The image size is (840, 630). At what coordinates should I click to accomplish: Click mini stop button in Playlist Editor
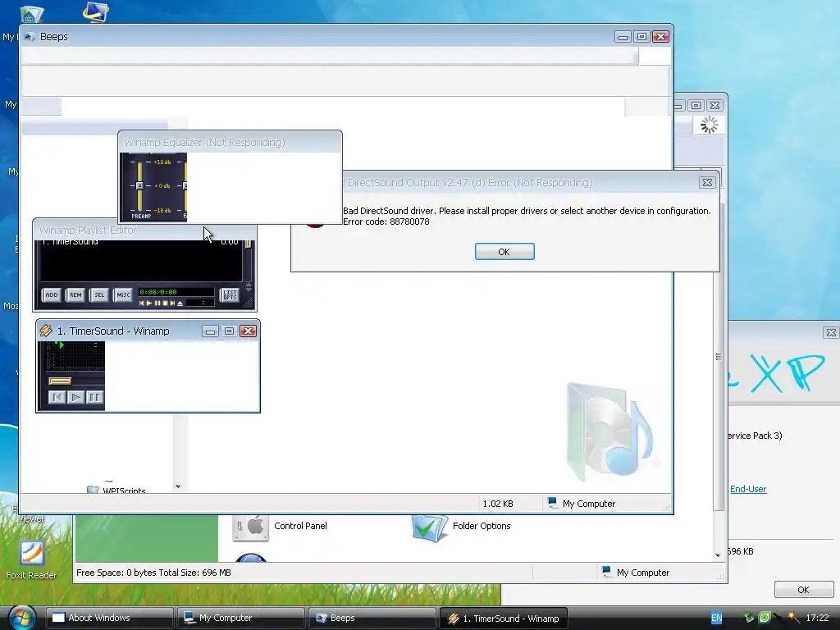(166, 304)
